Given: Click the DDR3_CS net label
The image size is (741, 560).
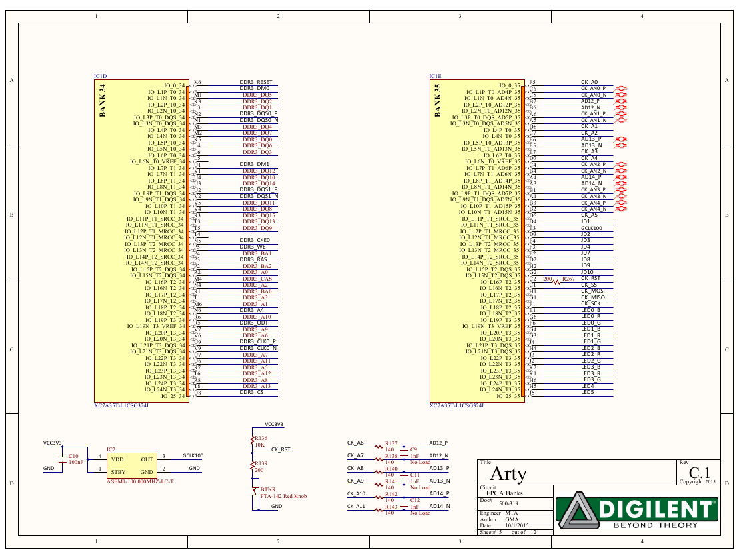Looking at the screenshot, I should (251, 392).
